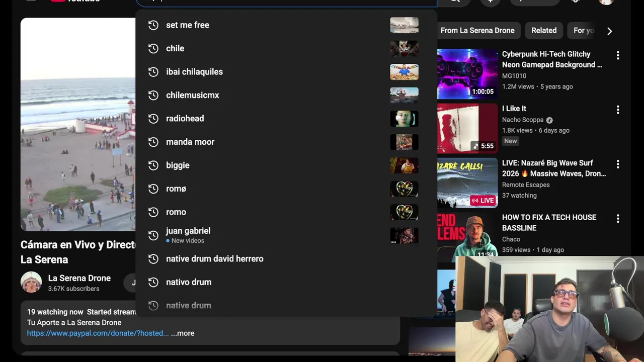Choose 'juan gabriel' search suggestion
644x362 pixels.
(x=286, y=235)
